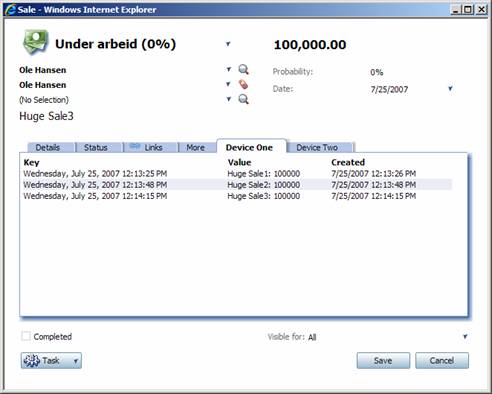The image size is (492, 394).
Task: Click value Huge Sale2: 100000
Action: coord(264,185)
